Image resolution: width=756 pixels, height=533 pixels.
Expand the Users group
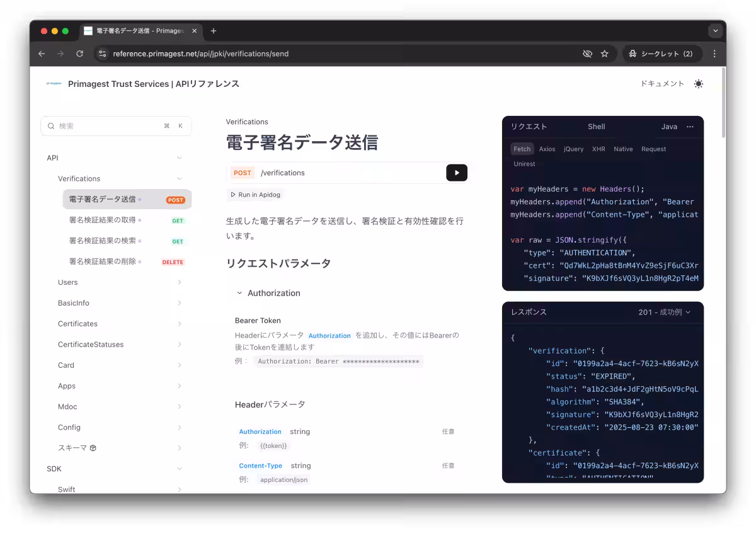click(180, 282)
